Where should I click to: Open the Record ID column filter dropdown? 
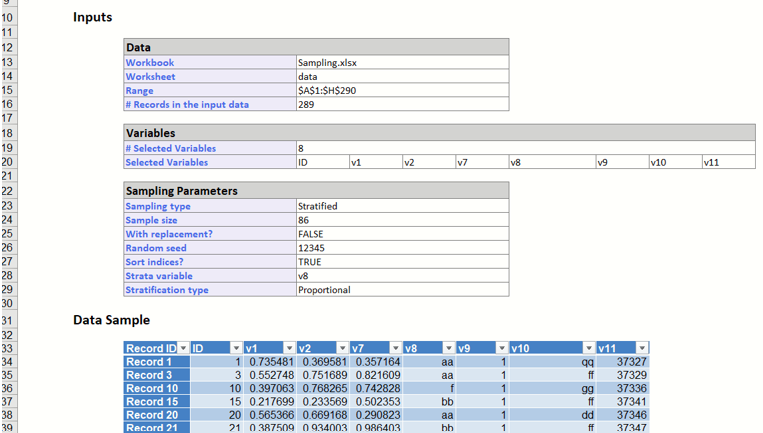coord(183,348)
